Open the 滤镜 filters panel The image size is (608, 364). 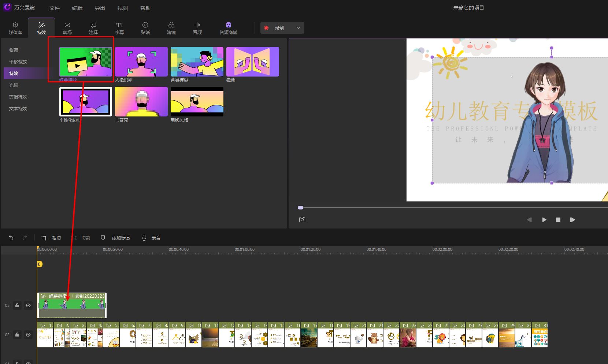(171, 28)
